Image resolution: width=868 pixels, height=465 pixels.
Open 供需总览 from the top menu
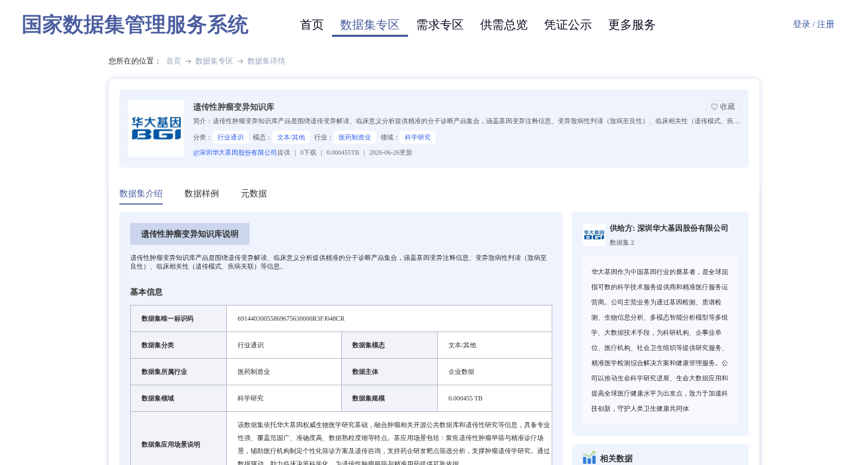tap(503, 25)
